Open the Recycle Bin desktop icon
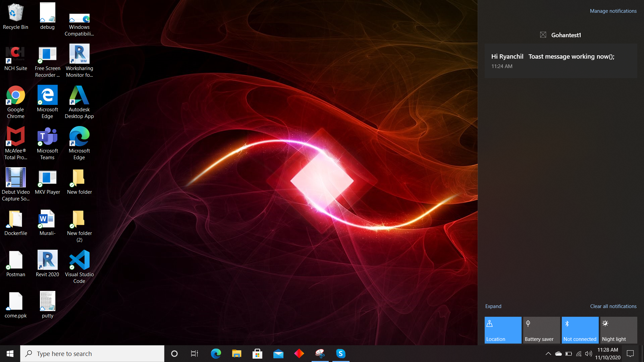The image size is (644, 362). point(15,16)
